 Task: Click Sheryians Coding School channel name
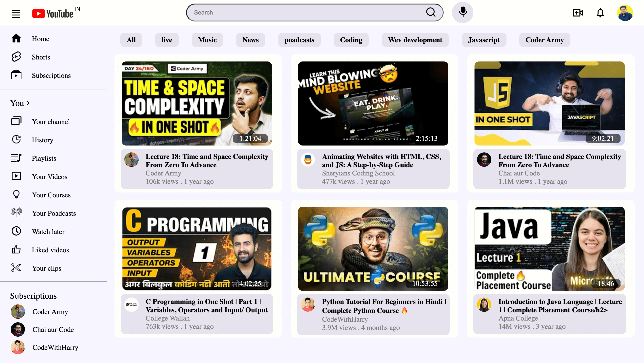[x=358, y=173]
